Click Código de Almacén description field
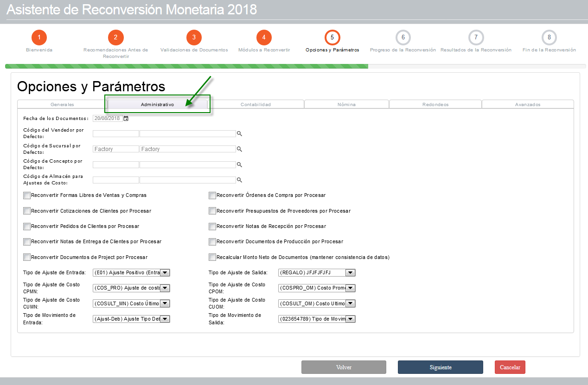 [188, 180]
